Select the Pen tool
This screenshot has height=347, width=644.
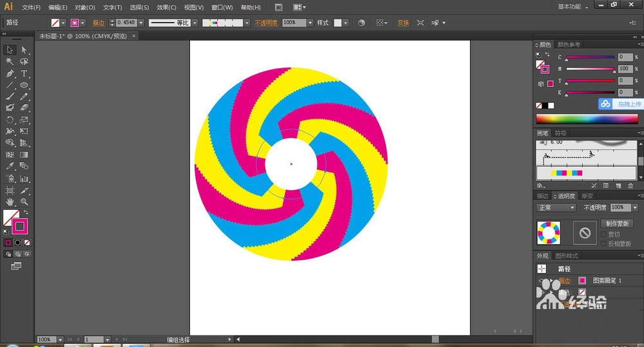coord(10,73)
